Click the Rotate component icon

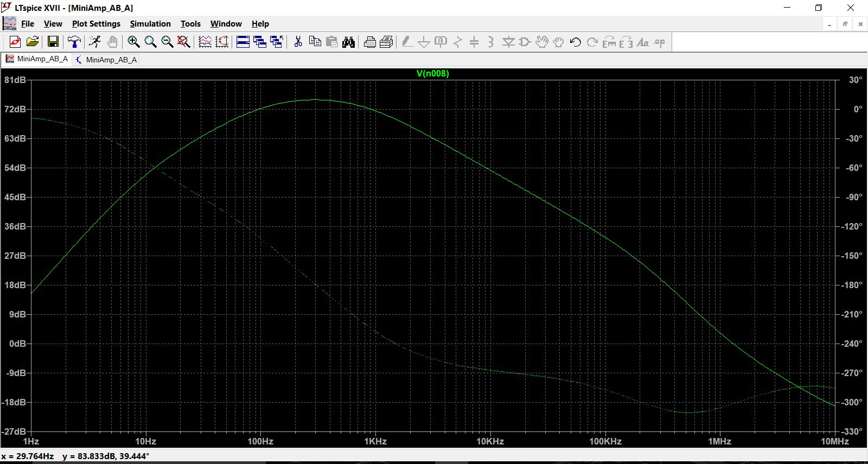609,42
